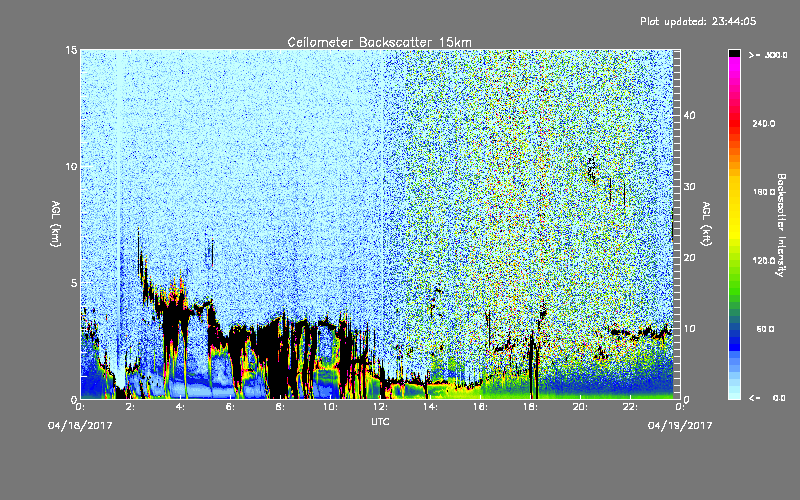The height and width of the screenshot is (500, 800).
Task: Click the '8:' hour tick on time axis
Action: point(280,407)
